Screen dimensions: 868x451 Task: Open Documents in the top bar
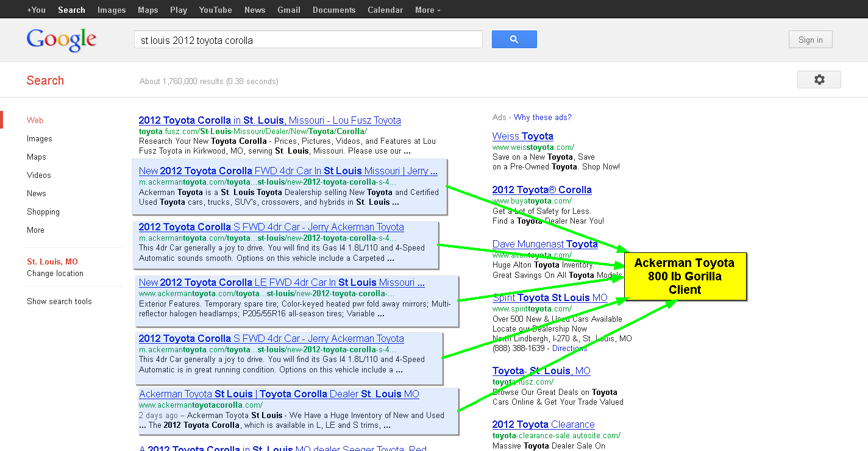tap(334, 10)
